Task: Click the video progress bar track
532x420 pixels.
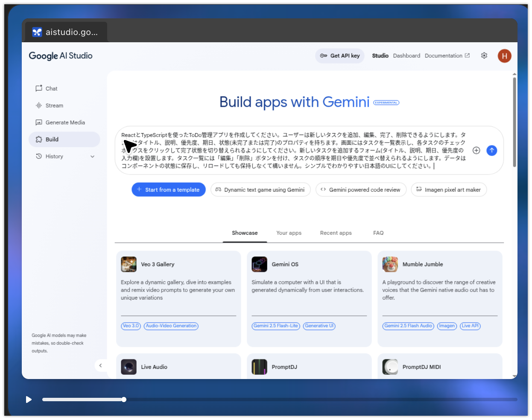Action: [280, 400]
